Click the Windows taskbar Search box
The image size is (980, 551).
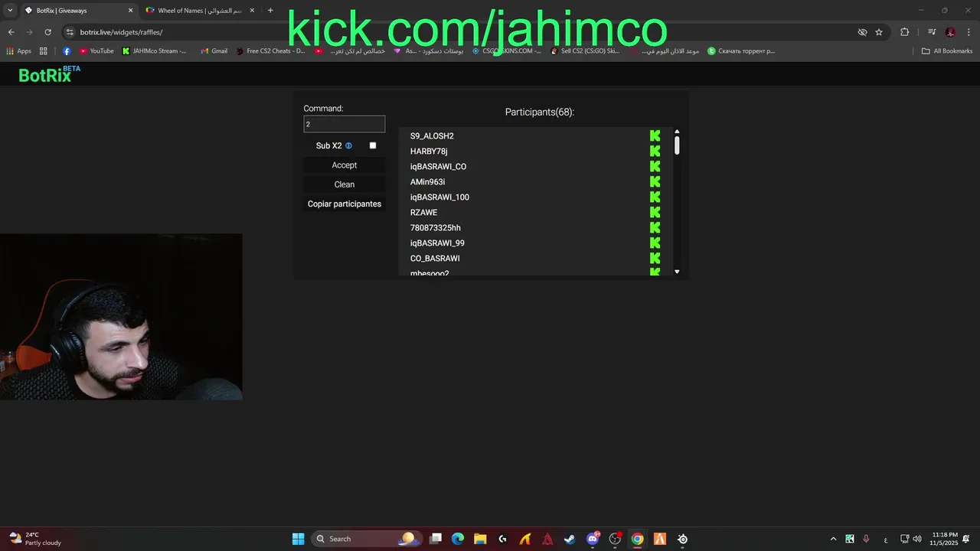click(x=366, y=539)
